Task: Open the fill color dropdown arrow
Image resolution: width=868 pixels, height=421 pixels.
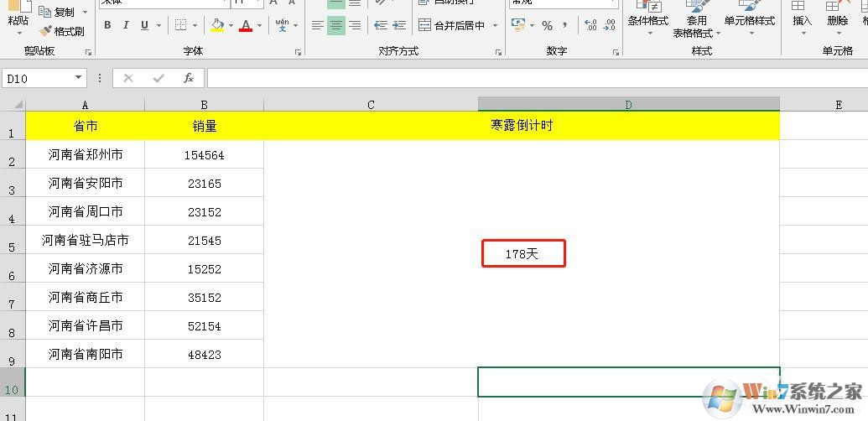Action: pos(231,25)
